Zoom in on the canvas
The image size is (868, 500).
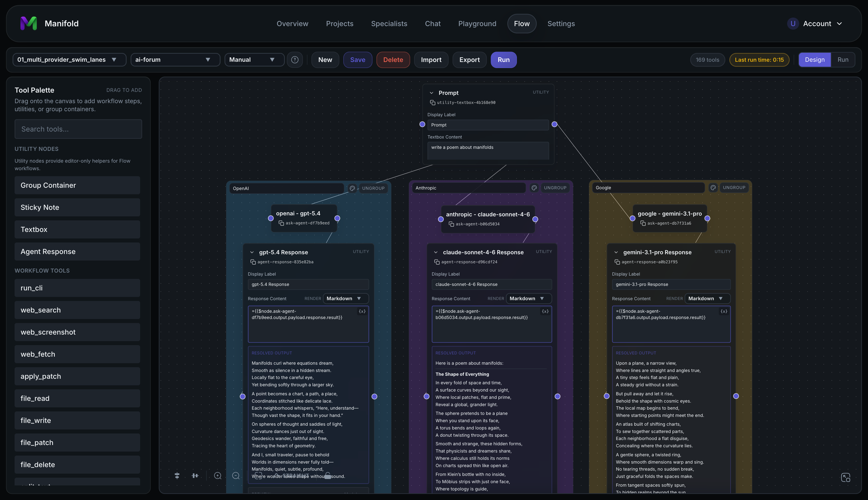218,476
